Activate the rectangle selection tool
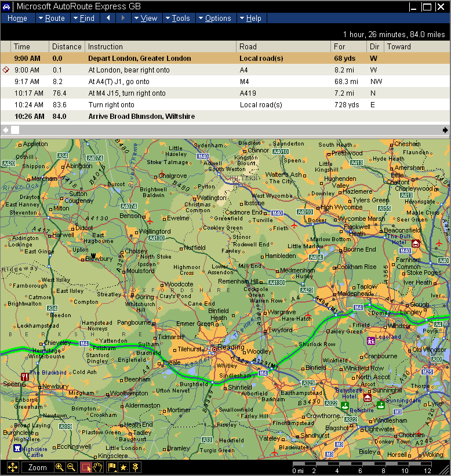 click(x=86, y=467)
